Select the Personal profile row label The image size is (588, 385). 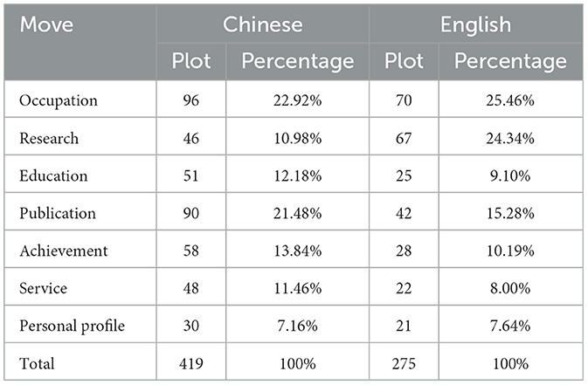click(x=72, y=326)
